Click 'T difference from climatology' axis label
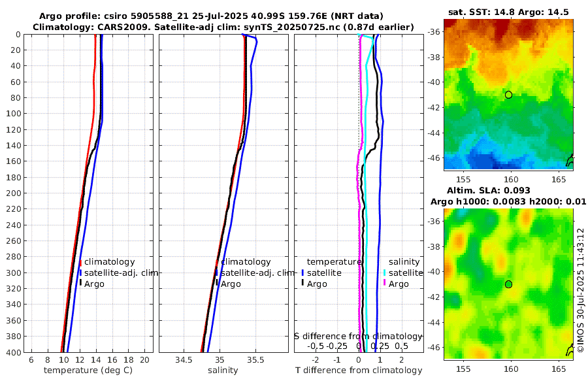Image resolution: width=588 pixels, height=379 pixels. 359,371
